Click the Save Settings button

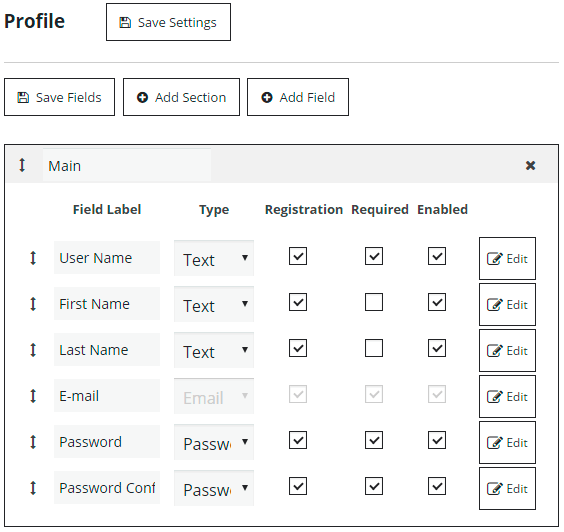click(x=168, y=22)
